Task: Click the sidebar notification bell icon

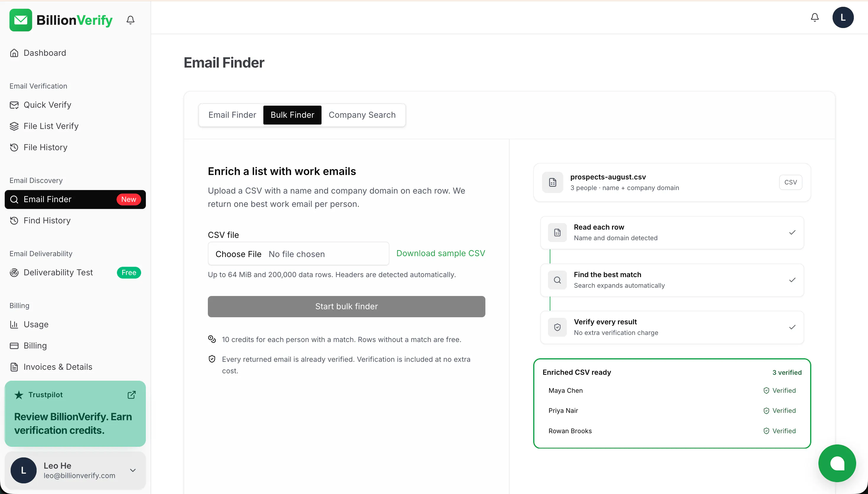Action: tap(130, 20)
